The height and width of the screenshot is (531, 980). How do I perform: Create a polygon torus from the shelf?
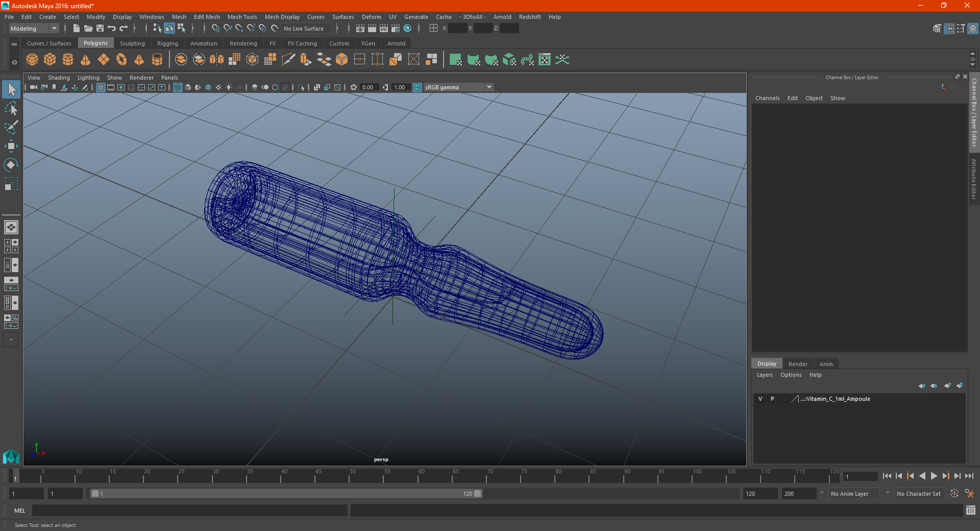pyautogui.click(x=121, y=60)
